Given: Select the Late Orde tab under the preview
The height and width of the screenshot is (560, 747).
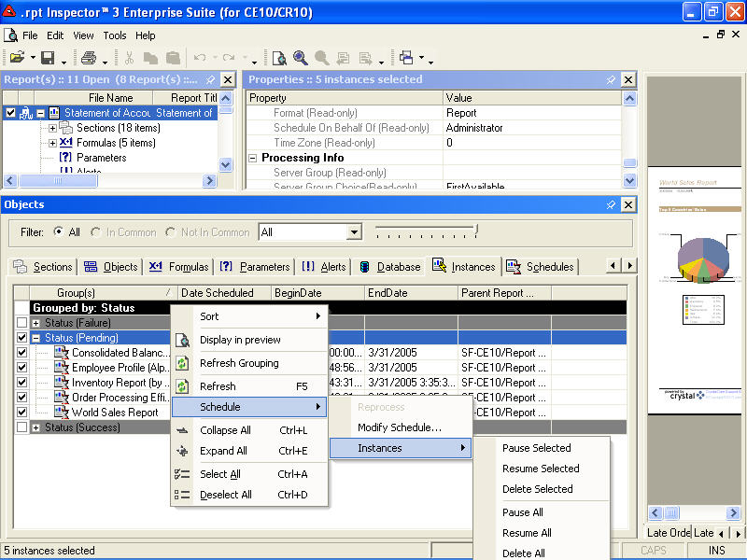Looking at the screenshot, I should [669, 533].
